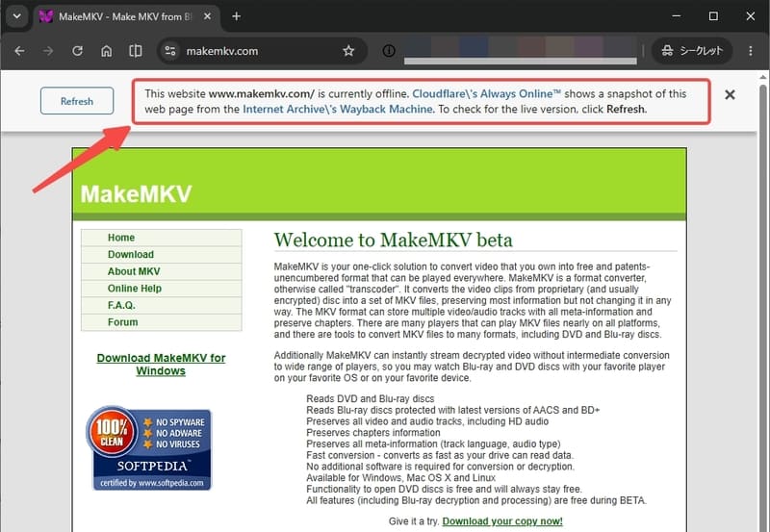Go to Home in the site menu

(162, 238)
